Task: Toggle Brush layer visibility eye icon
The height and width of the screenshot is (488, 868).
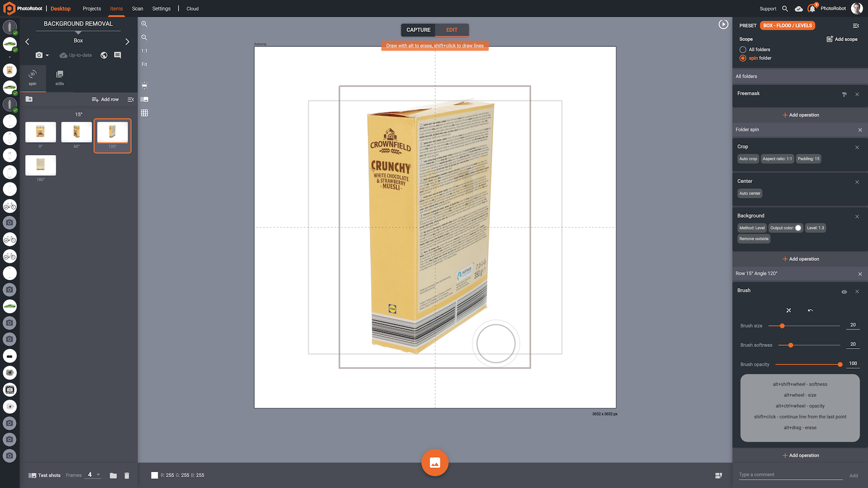Action: (844, 291)
